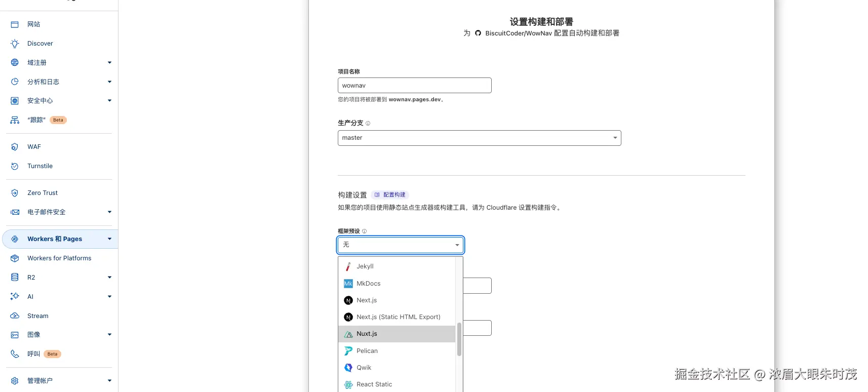Click the Discover lightbulb icon
The width and height of the screenshot is (868, 392).
[x=15, y=44]
